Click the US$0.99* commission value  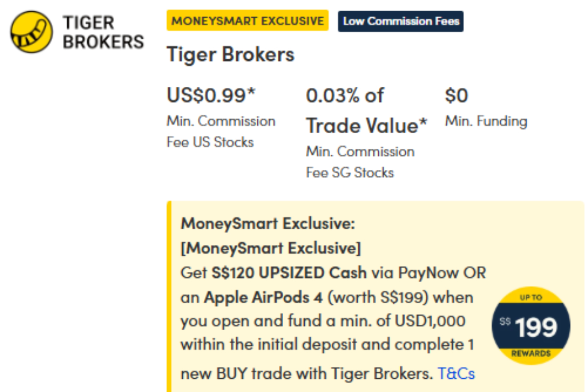211,95
